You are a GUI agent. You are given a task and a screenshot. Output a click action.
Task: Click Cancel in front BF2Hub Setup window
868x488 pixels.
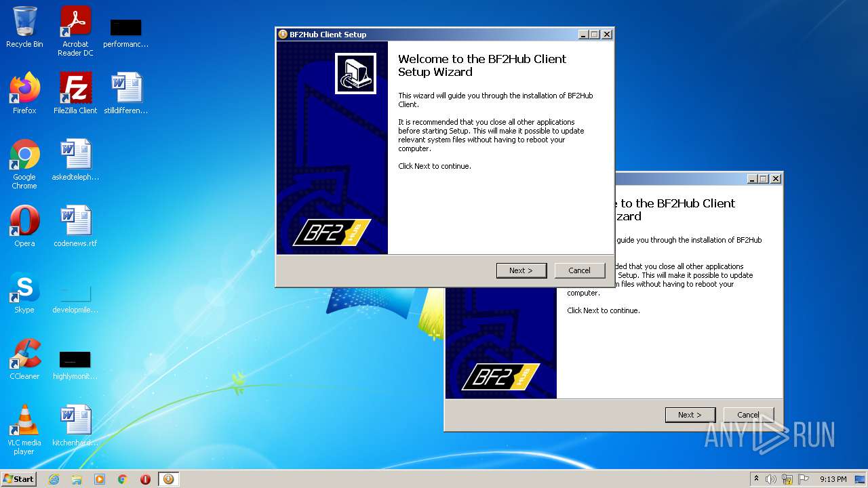[x=579, y=270]
